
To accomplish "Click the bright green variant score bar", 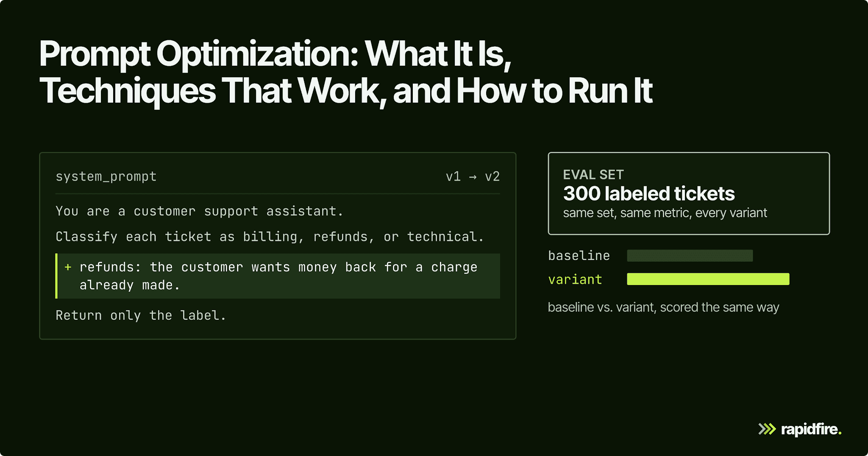I will click(708, 279).
